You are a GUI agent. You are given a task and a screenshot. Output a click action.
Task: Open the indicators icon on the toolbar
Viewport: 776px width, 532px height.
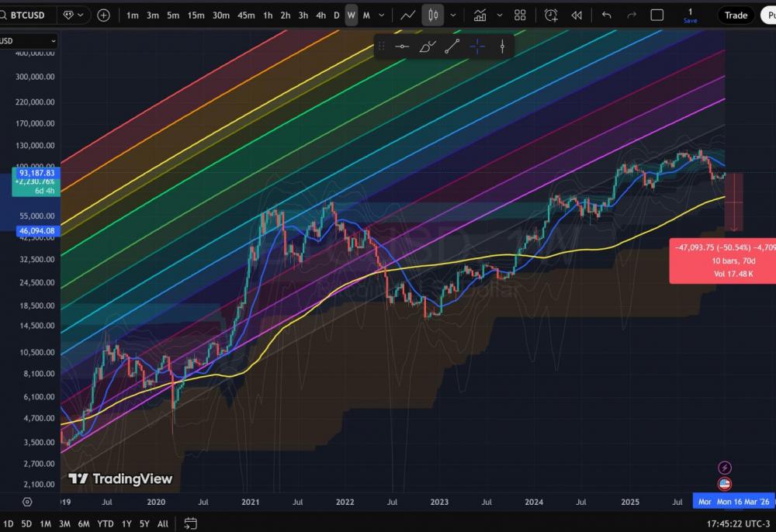[480, 15]
